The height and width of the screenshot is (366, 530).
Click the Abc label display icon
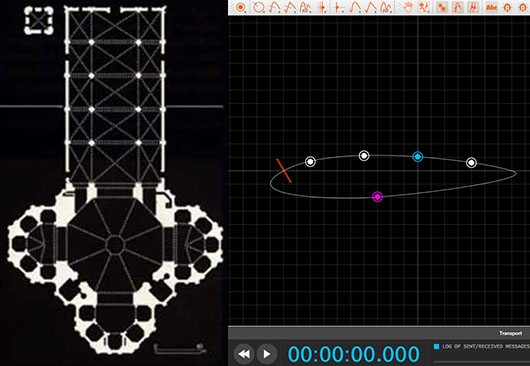tap(491, 7)
